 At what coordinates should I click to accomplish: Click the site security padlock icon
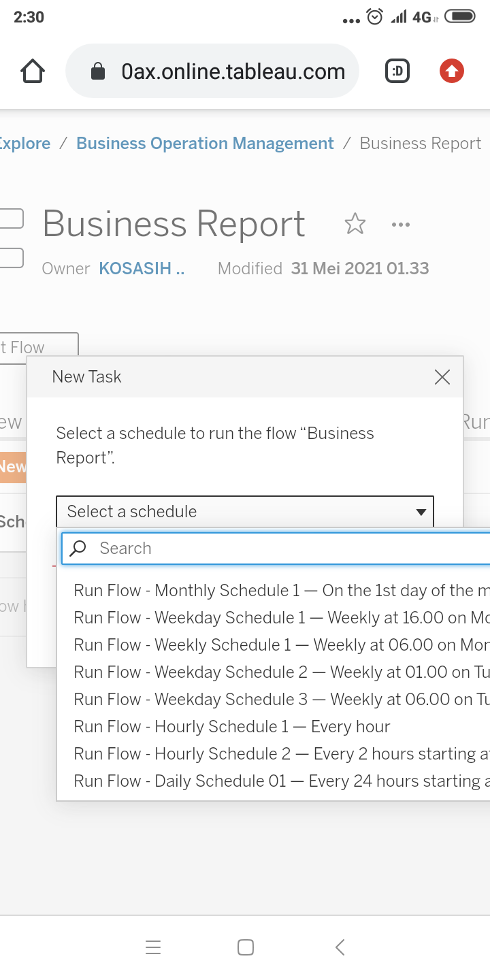pyautogui.click(x=101, y=70)
